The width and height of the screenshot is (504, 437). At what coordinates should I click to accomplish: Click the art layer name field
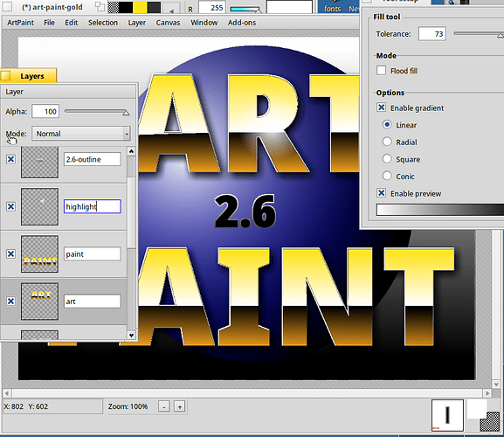pyautogui.click(x=93, y=302)
